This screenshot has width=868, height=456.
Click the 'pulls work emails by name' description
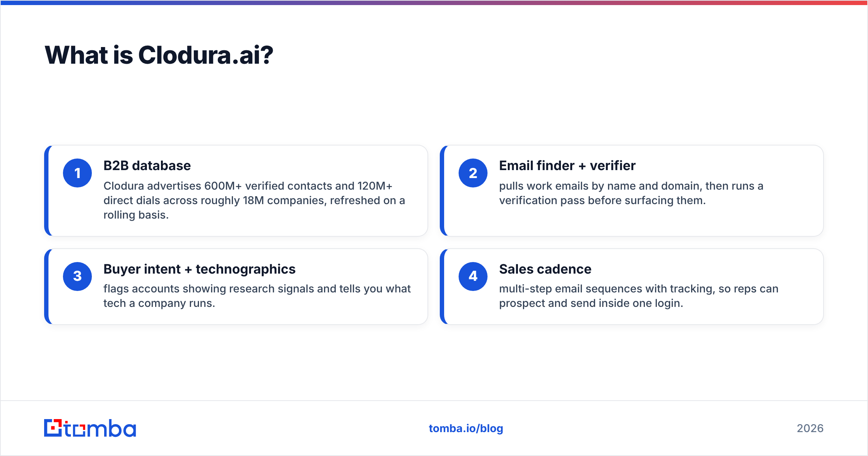tap(631, 193)
